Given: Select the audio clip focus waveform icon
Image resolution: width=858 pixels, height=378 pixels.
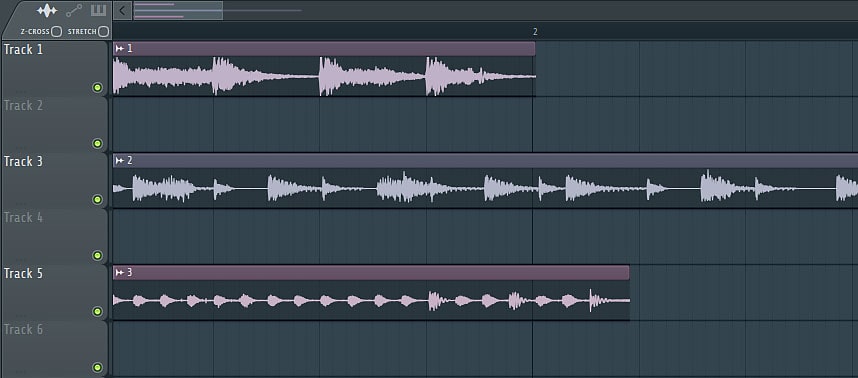Looking at the screenshot, I should [x=47, y=10].
